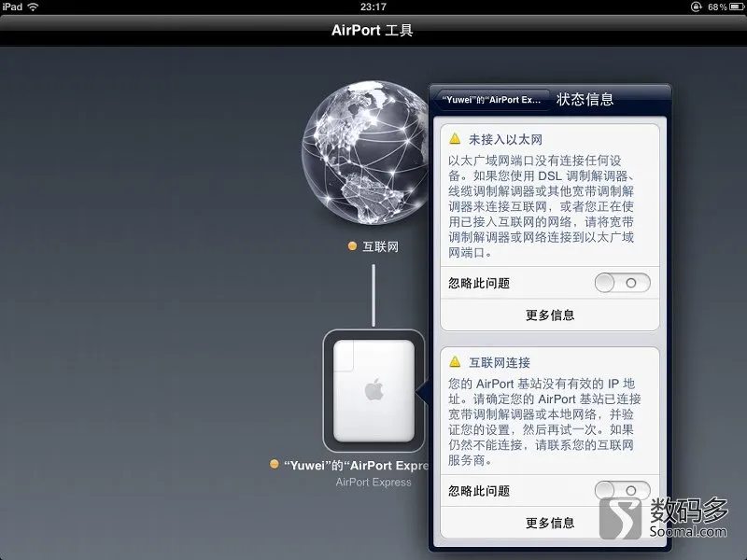747x560 pixels.
Task: Tap the battery indicator in the status bar
Action: (737, 7)
